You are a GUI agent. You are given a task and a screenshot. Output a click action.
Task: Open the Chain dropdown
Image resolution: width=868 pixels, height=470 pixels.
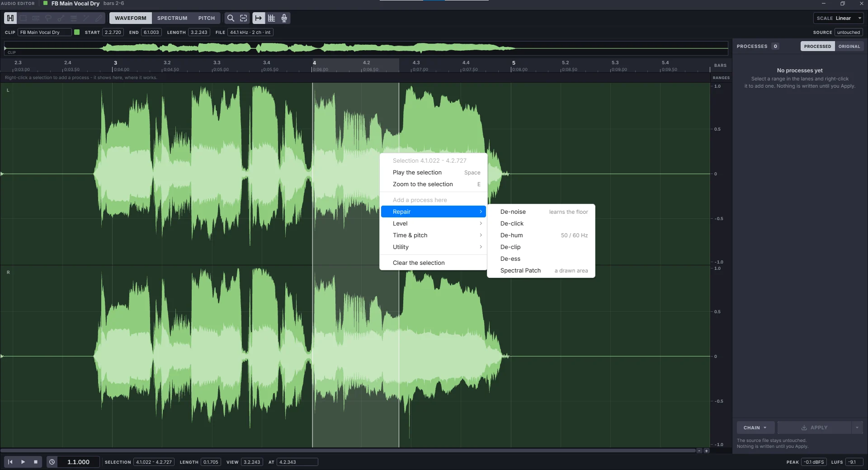click(x=755, y=428)
